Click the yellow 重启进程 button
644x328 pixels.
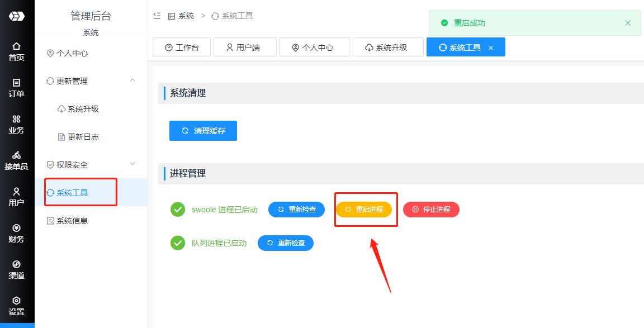[x=364, y=210]
